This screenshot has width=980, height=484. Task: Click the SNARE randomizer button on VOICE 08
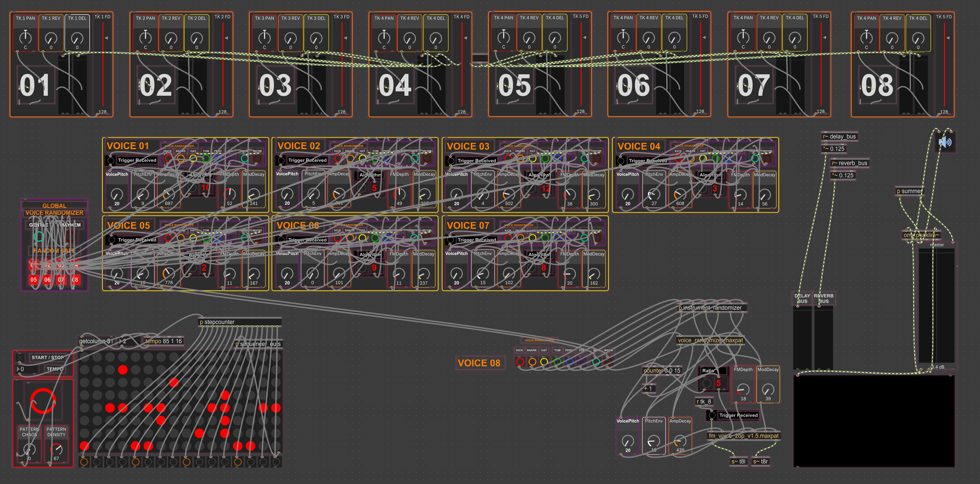point(533,362)
